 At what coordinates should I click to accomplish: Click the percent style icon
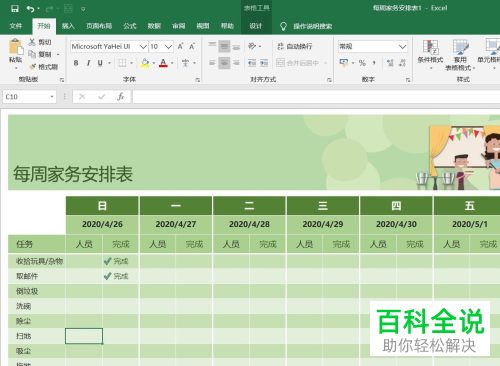(362, 63)
